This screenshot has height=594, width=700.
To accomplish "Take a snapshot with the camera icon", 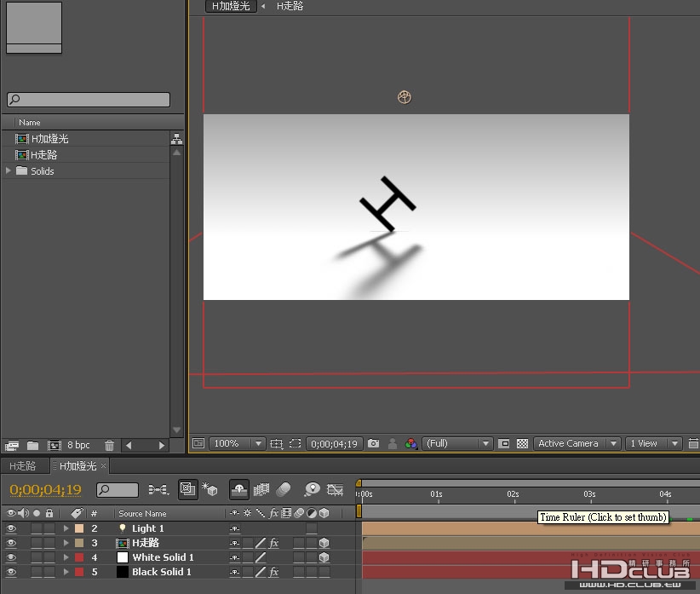I will (373, 443).
